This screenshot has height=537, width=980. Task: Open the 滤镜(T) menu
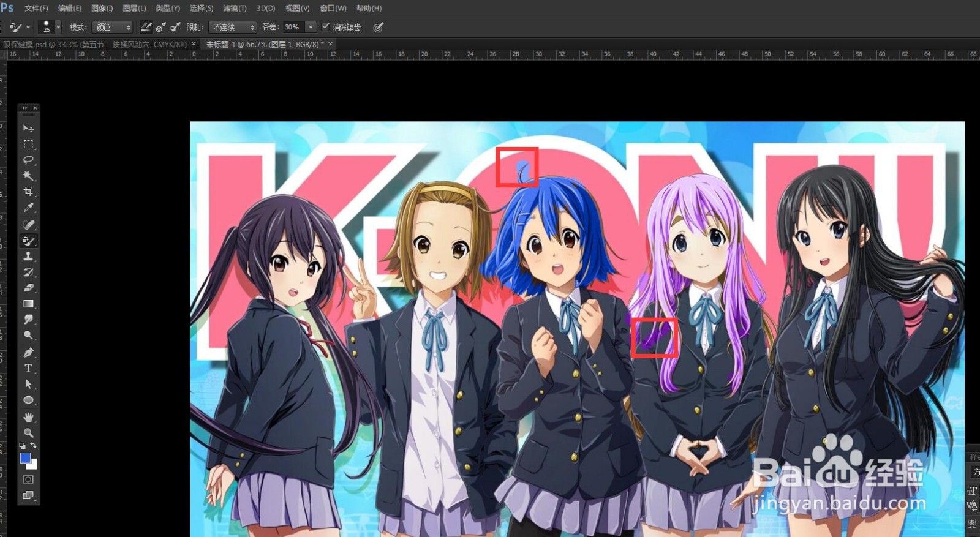click(x=235, y=8)
